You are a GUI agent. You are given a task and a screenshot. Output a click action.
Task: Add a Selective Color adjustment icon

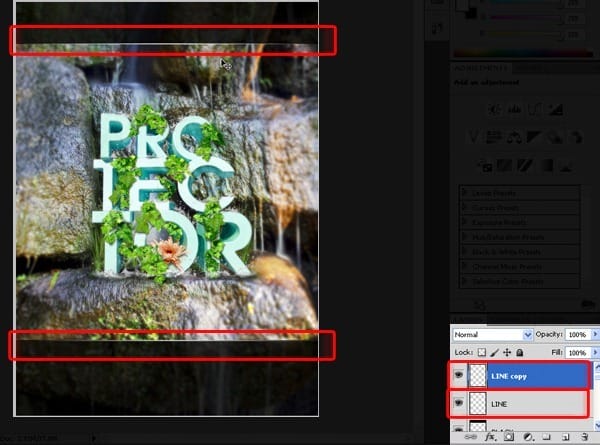pos(566,166)
